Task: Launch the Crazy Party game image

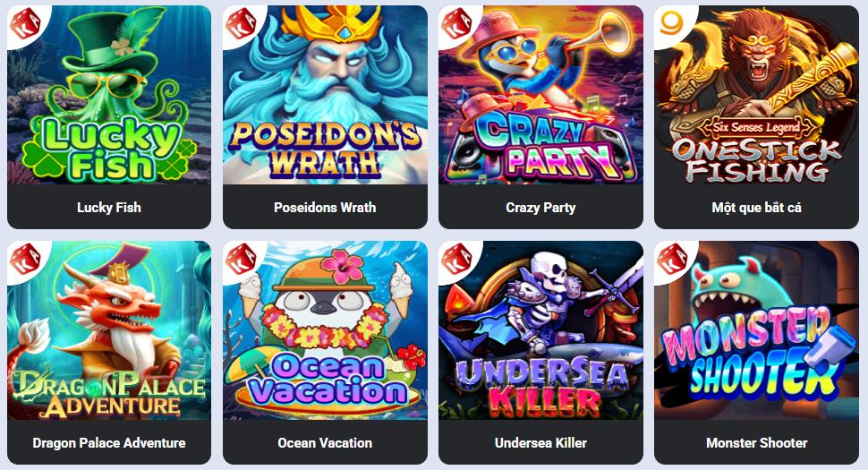Action: click(x=540, y=95)
